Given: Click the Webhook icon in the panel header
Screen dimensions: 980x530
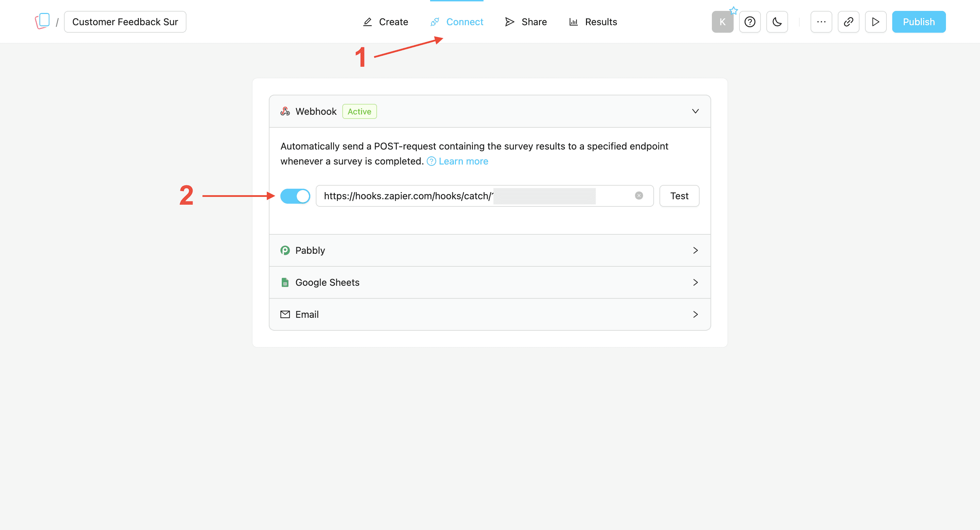Looking at the screenshot, I should pyautogui.click(x=285, y=111).
